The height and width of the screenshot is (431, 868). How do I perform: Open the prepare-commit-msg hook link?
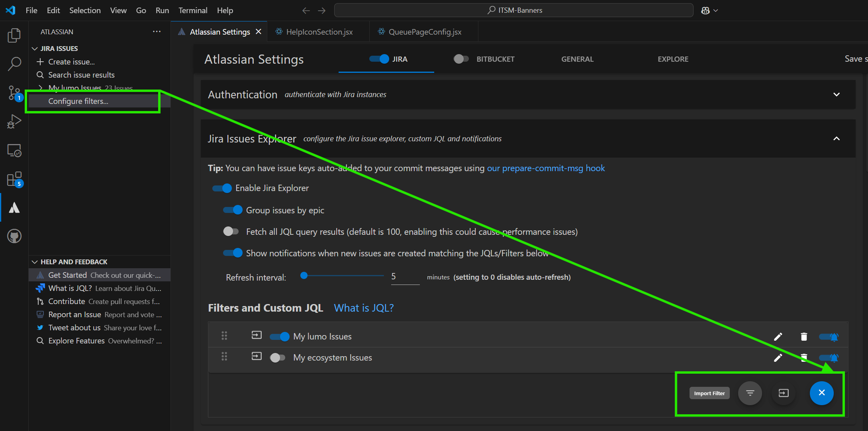click(x=546, y=168)
